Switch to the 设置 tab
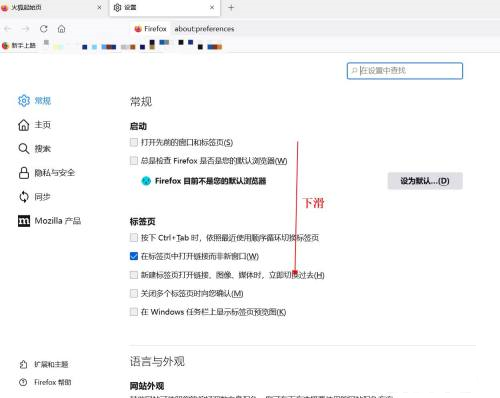The image size is (500, 398). 165,8
